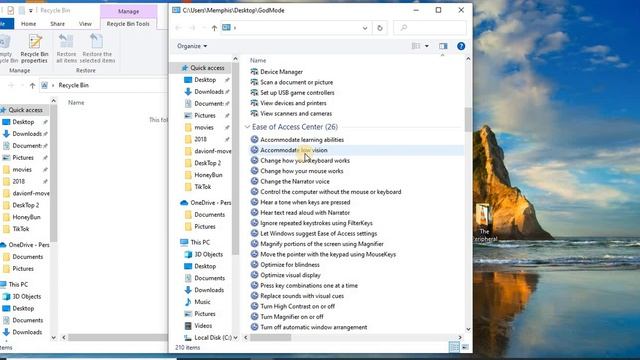Image resolution: width=640 pixels, height=360 pixels.
Task: Click Optimize for blindness icon
Action: click(x=254, y=264)
